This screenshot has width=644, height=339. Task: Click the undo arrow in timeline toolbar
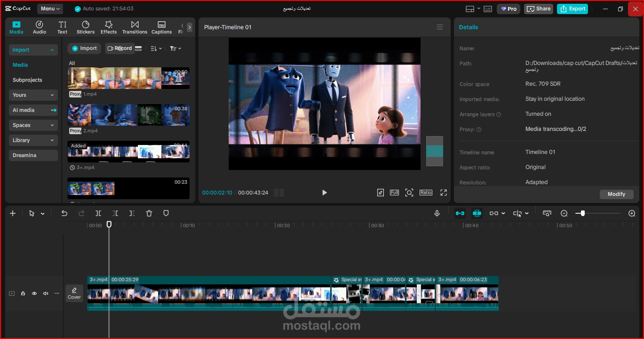64,213
